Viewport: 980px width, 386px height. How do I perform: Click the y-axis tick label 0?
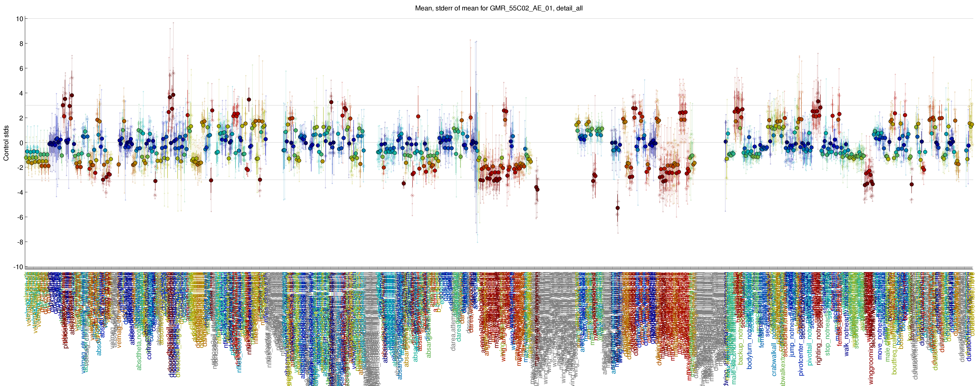[21, 143]
